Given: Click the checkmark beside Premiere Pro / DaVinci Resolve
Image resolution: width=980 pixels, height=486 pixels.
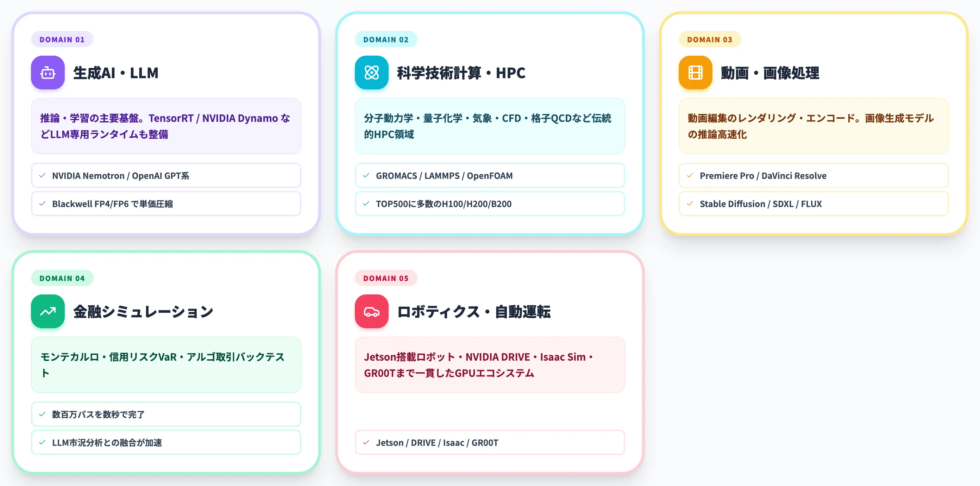Looking at the screenshot, I should tap(690, 175).
